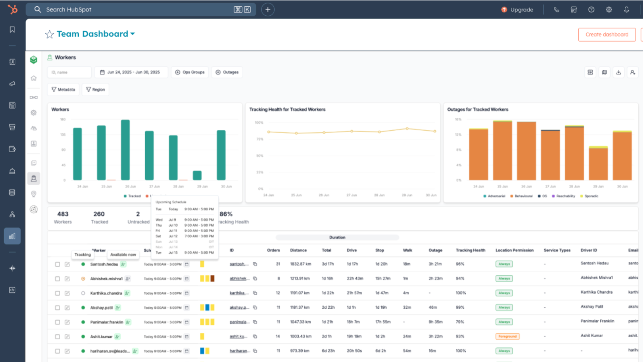This screenshot has height=362, width=644.
Task: Open the bookmarks sidebar icon
Action: pyautogui.click(x=12, y=29)
